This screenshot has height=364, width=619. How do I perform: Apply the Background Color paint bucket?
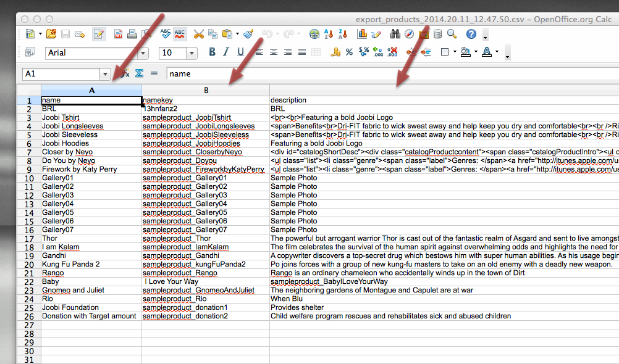point(466,52)
